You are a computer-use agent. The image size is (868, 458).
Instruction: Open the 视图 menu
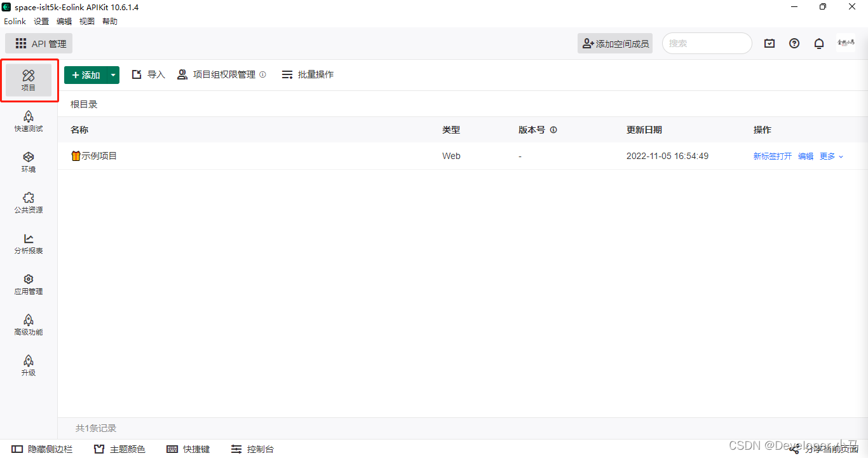click(87, 21)
